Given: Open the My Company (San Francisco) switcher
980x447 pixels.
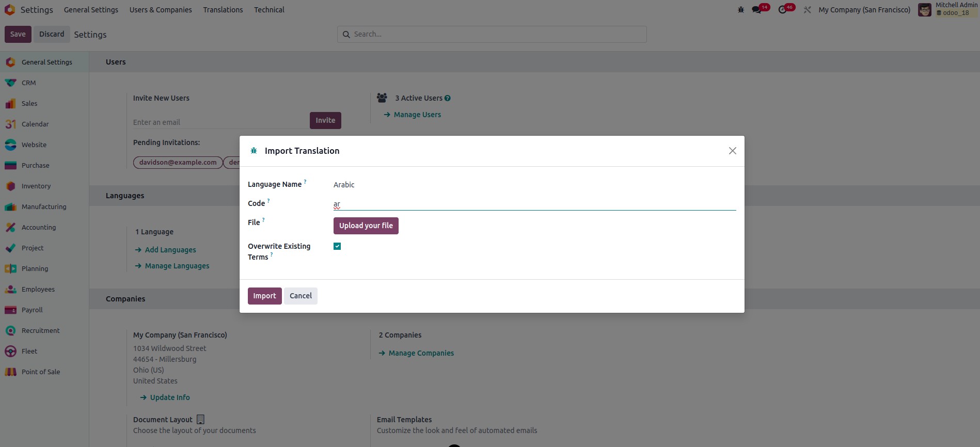Looking at the screenshot, I should [864, 10].
